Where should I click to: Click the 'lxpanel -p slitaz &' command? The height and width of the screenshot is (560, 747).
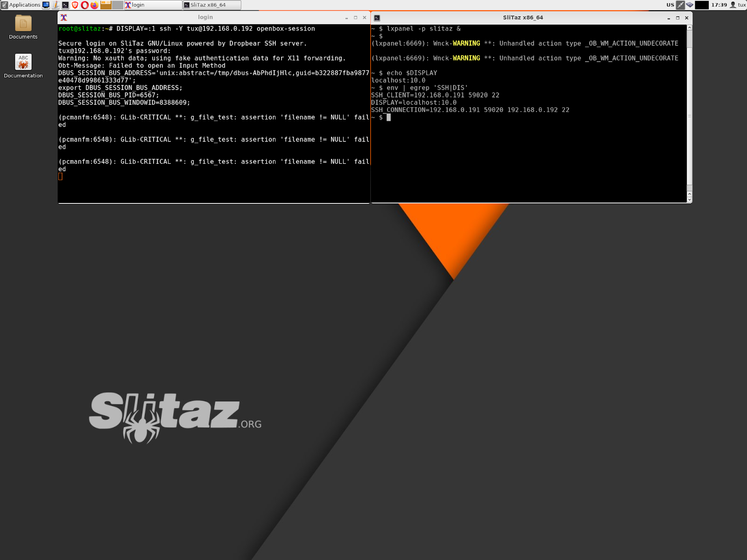pyautogui.click(x=423, y=29)
